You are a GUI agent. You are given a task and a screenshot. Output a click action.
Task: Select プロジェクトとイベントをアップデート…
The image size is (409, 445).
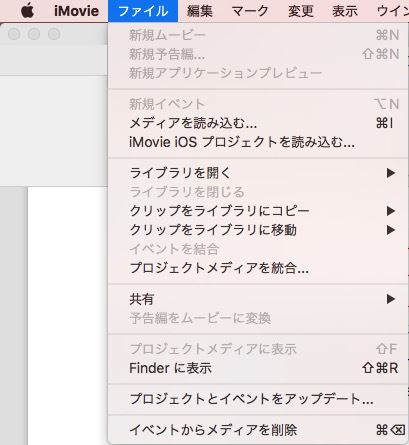[258, 399]
